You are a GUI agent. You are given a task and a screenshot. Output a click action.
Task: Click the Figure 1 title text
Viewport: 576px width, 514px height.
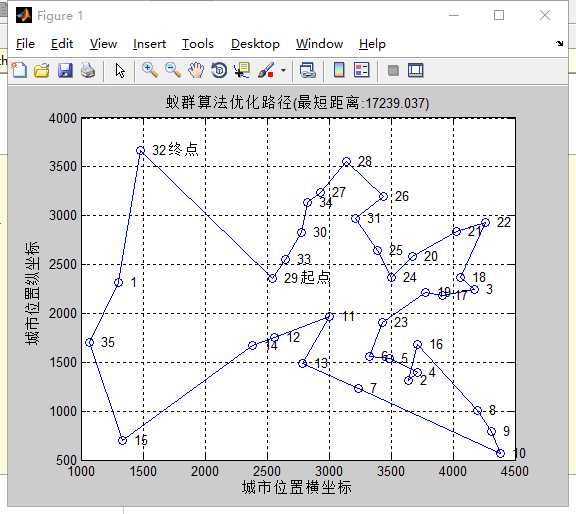click(x=60, y=16)
